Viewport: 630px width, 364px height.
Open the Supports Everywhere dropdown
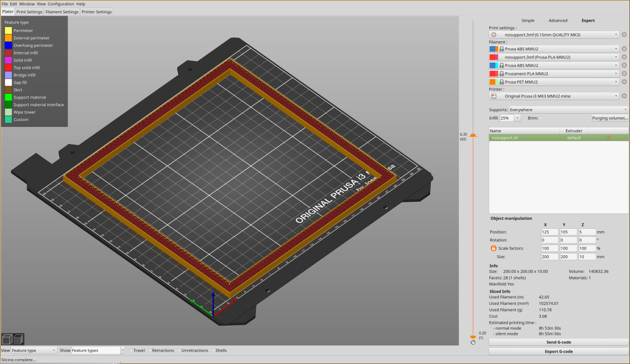point(568,110)
